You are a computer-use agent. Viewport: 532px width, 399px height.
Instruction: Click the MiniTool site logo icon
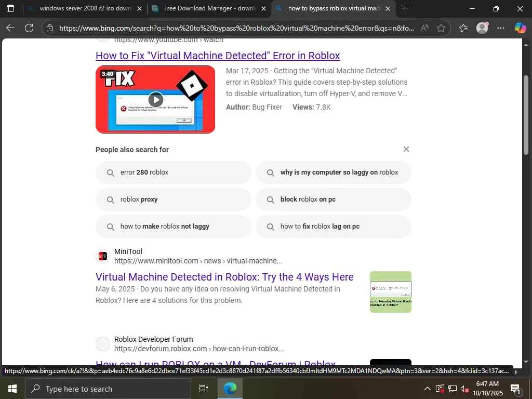coord(103,256)
